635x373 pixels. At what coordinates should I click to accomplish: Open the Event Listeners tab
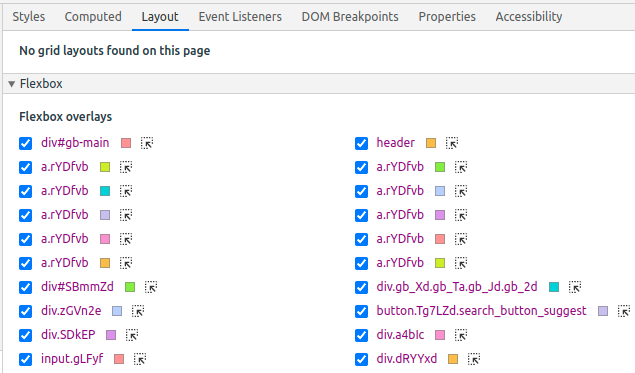click(x=240, y=17)
